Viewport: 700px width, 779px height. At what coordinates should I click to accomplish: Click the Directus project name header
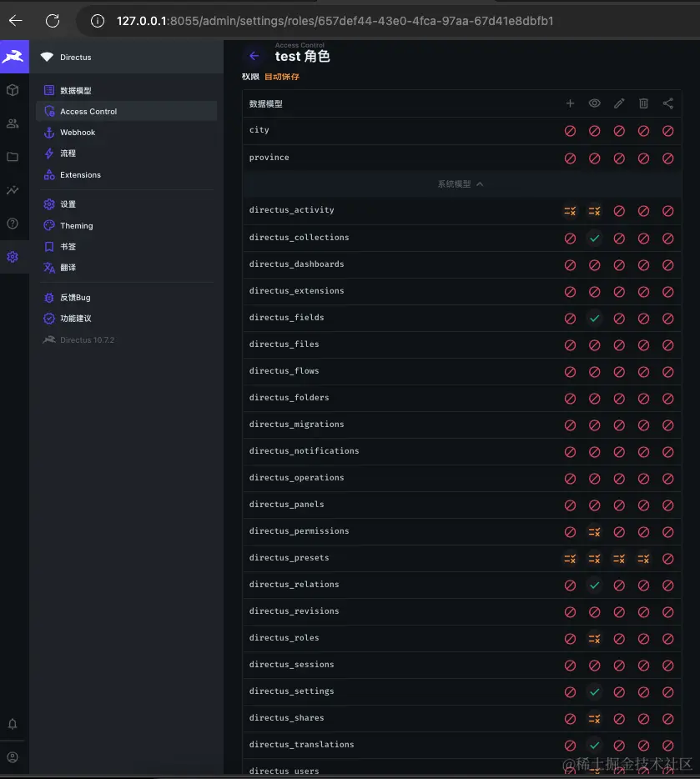[126, 57]
